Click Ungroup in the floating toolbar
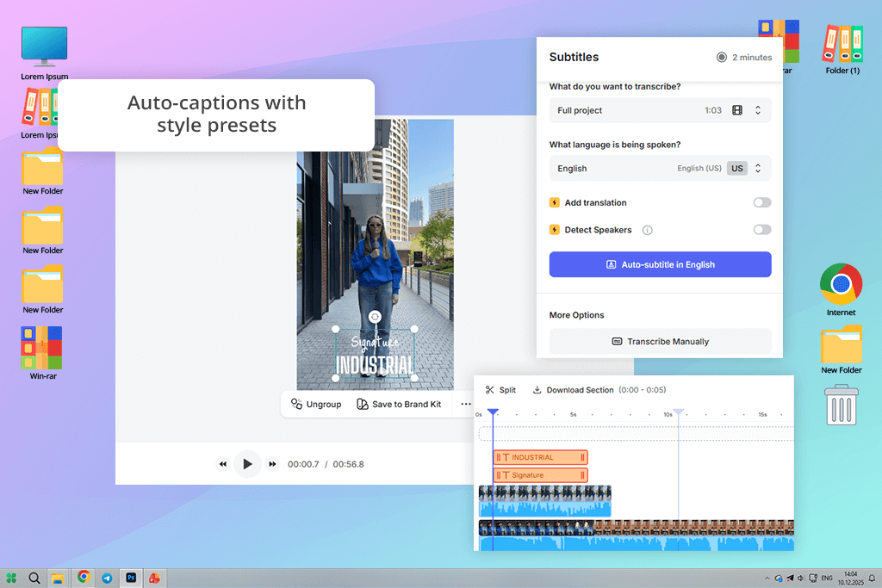 (x=316, y=404)
